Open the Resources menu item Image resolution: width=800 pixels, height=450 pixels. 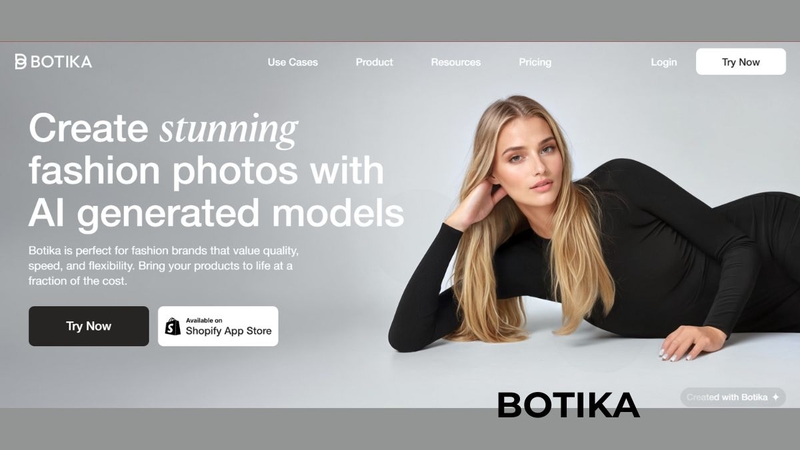tap(456, 62)
